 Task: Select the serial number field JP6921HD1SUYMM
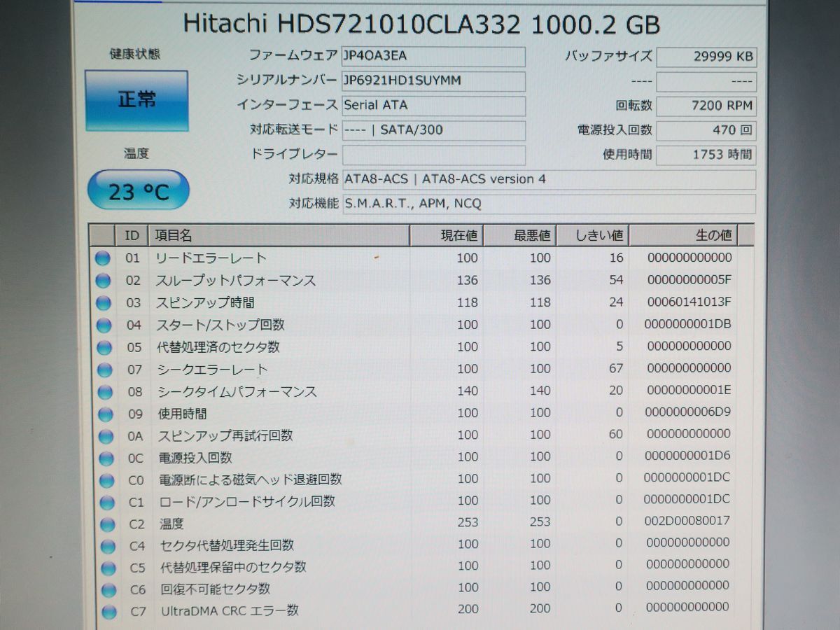[x=433, y=80]
